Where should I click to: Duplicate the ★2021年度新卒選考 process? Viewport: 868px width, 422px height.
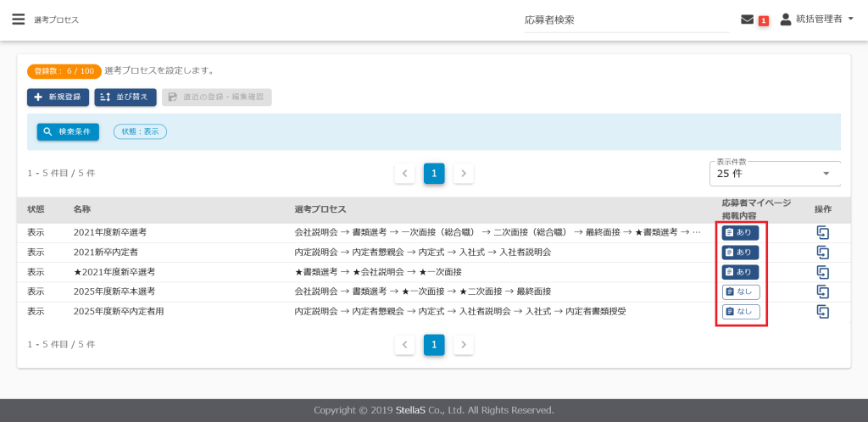click(822, 272)
